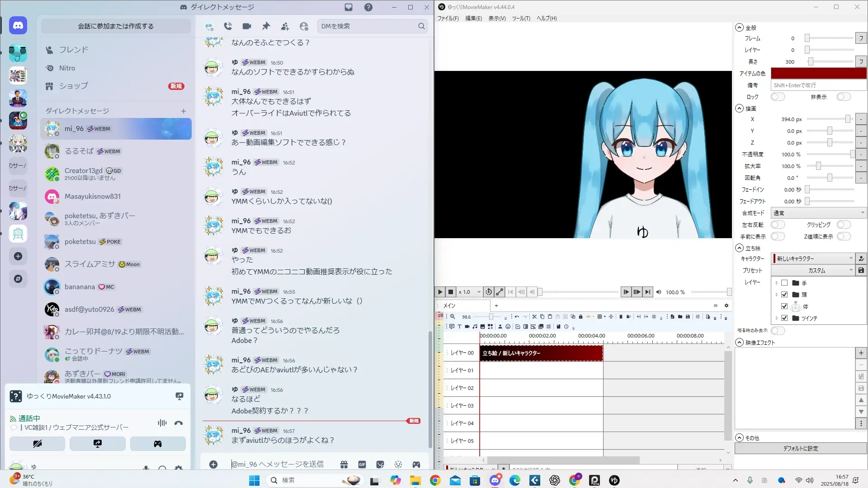This screenshot has height=488, width=868.
Task: Click the cut scissors icon in timeline toolbar
Action: 534,317
